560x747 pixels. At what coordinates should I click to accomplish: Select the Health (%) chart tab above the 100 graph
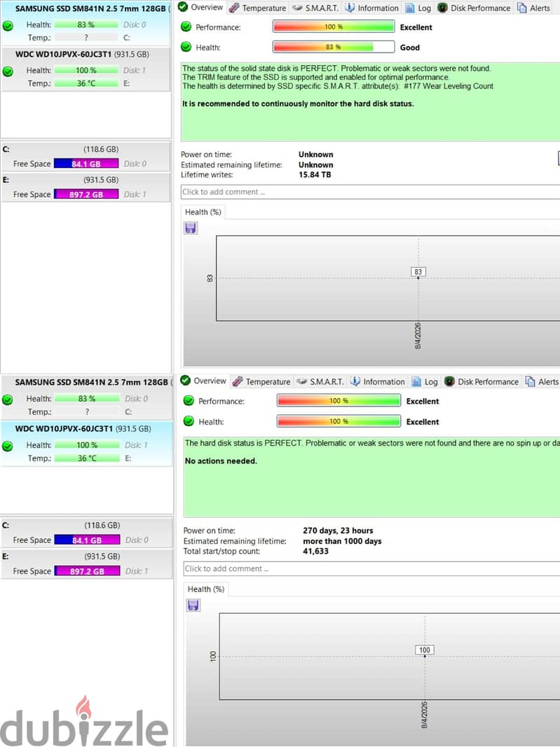tap(206, 589)
